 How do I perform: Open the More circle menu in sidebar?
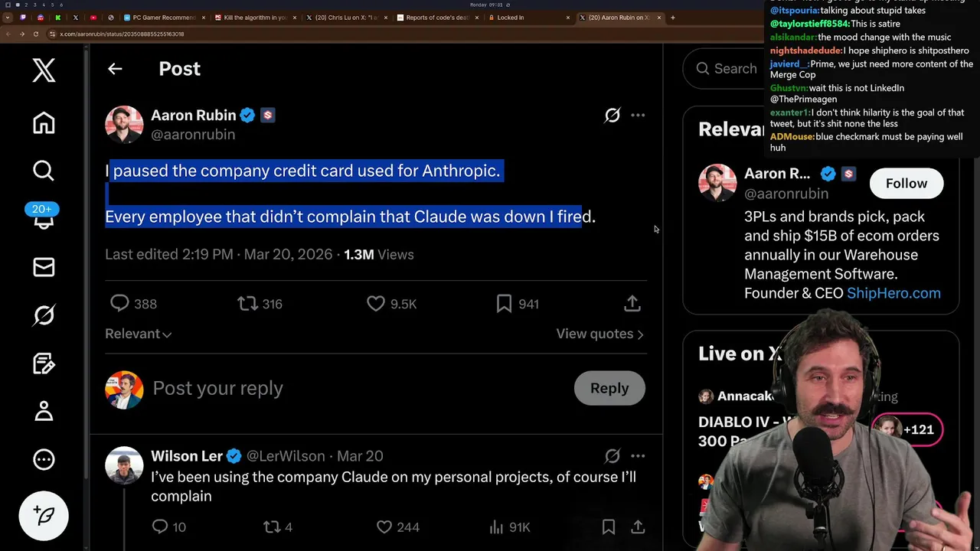tap(44, 459)
